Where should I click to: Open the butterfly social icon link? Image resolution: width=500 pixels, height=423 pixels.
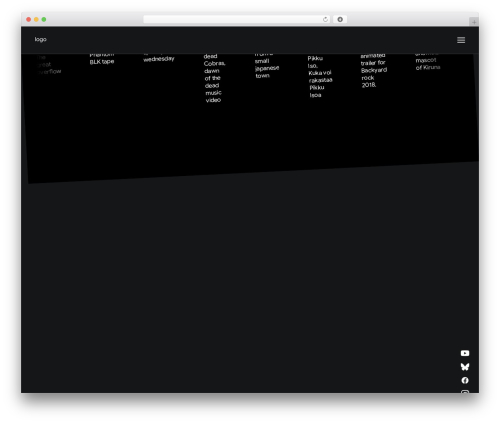tap(465, 367)
